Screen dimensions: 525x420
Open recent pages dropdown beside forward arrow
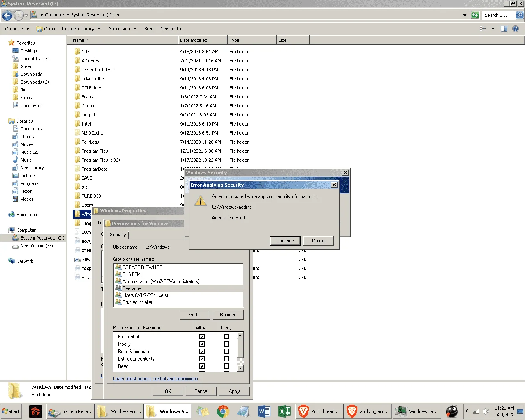pos(27,16)
